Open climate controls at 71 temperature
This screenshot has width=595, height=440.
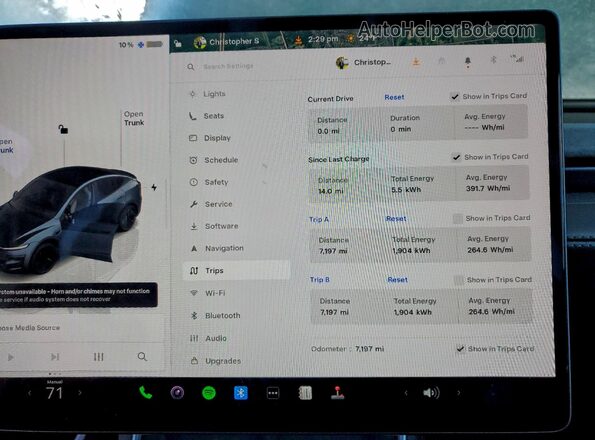(54, 393)
